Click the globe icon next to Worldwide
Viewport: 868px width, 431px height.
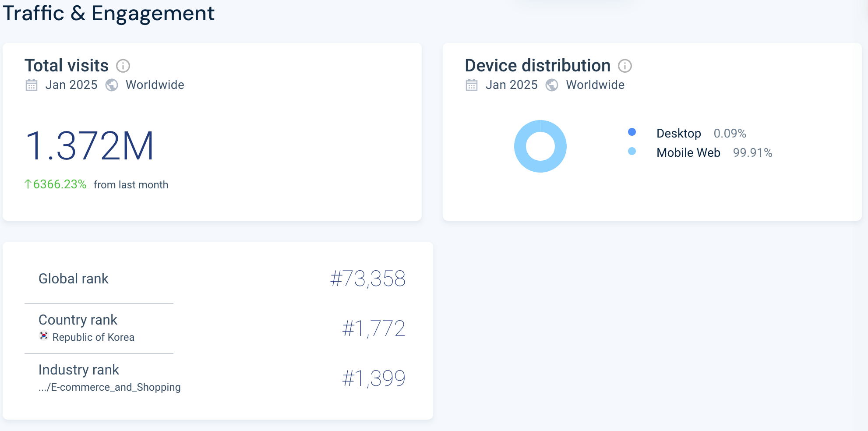pos(112,85)
